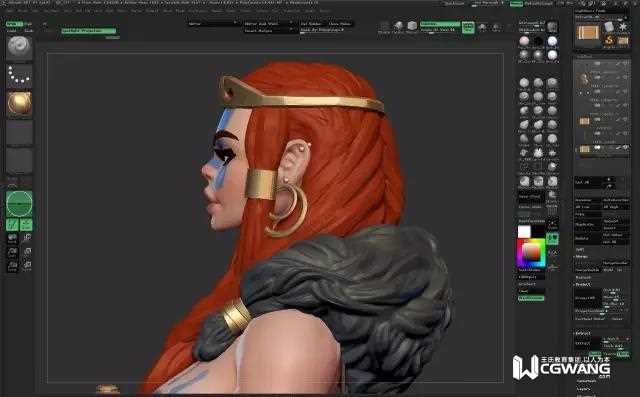This screenshot has height=397, width=640.
Task: Click the green Edit button at top left
Action: coord(14,24)
